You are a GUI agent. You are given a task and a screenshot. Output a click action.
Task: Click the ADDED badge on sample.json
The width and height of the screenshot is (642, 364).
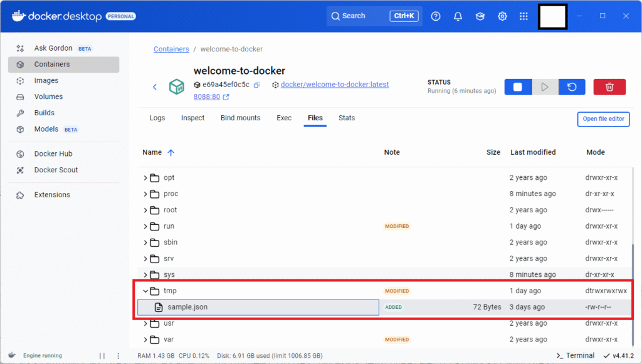(394, 307)
